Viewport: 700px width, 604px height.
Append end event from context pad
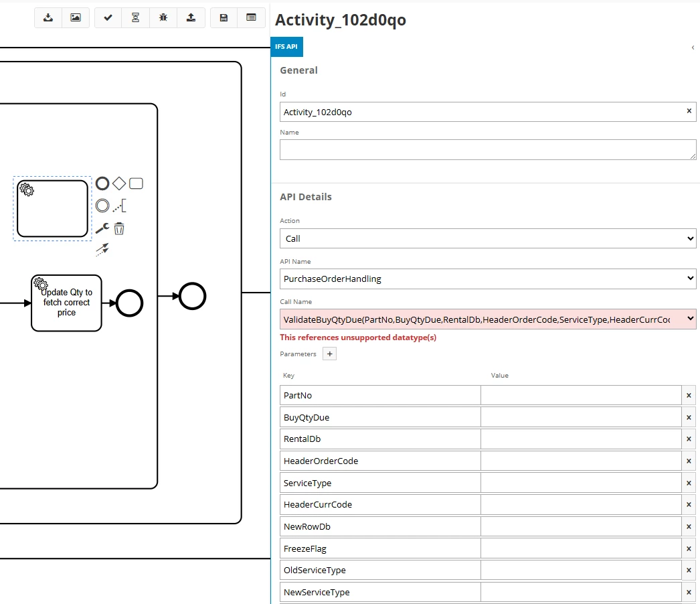coord(102,183)
